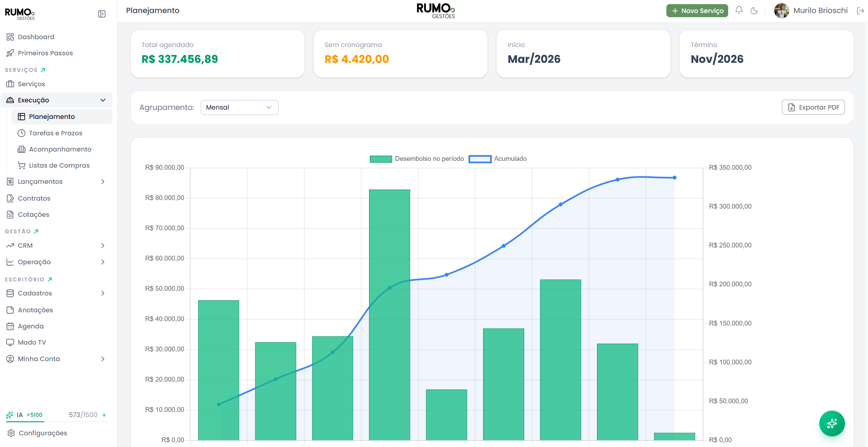Collapse the Execução menu chevron
This screenshot has height=447, width=868.
(x=103, y=100)
